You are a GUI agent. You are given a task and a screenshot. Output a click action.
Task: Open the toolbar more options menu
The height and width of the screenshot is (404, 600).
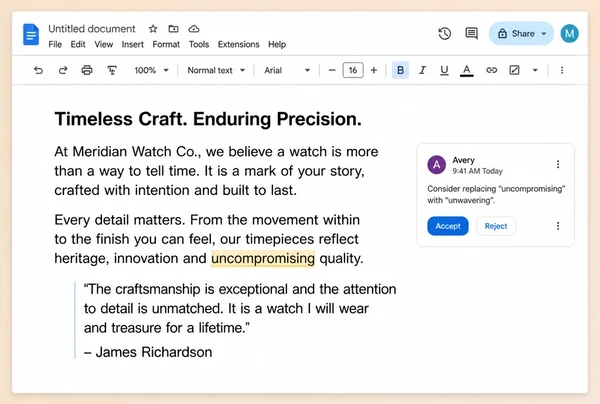pos(562,70)
